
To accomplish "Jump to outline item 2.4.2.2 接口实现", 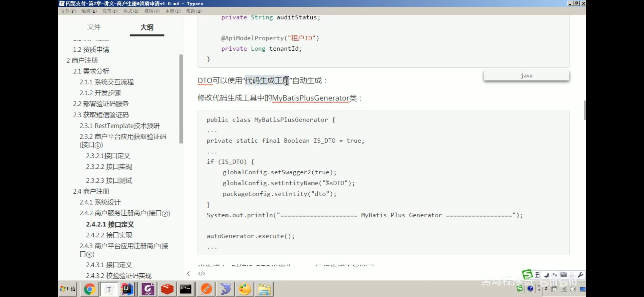I will click(109, 235).
